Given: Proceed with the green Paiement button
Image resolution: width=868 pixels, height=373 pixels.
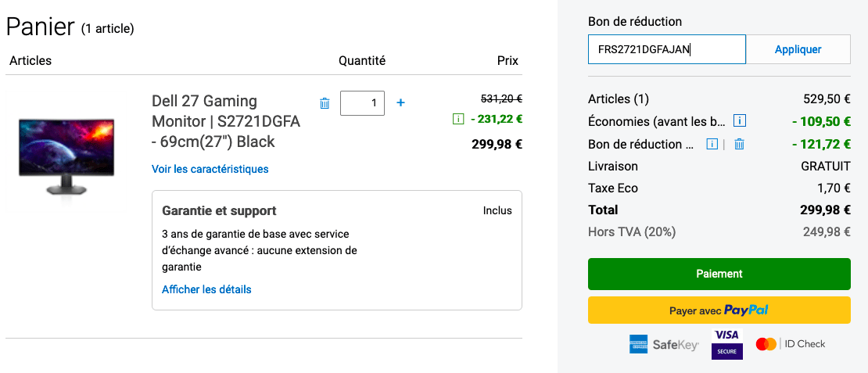Looking at the screenshot, I should [x=719, y=274].
